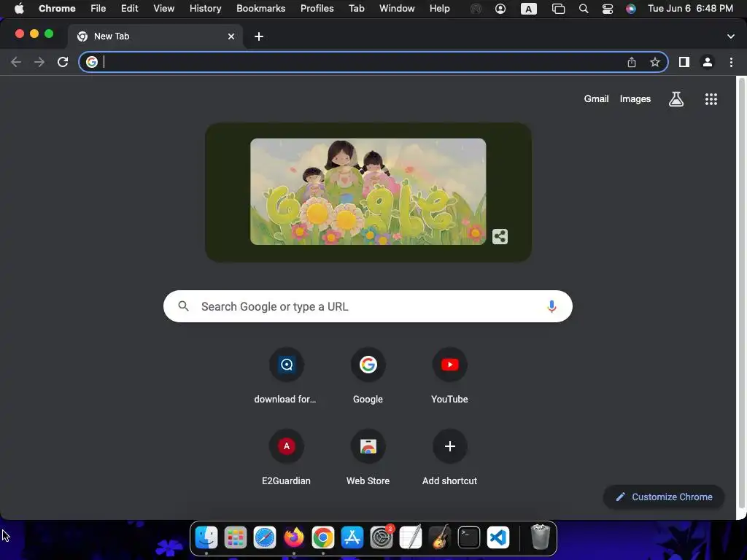Open App Store from the Dock

point(352,537)
